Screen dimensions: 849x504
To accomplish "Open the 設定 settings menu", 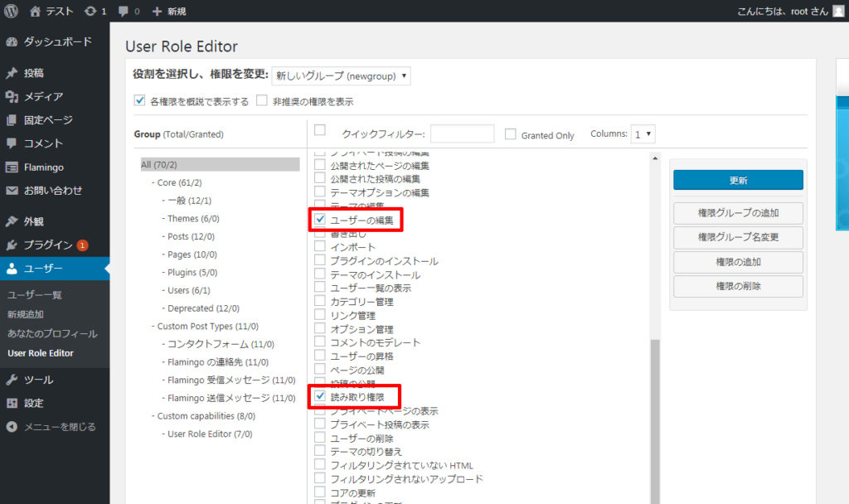I will click(x=34, y=403).
